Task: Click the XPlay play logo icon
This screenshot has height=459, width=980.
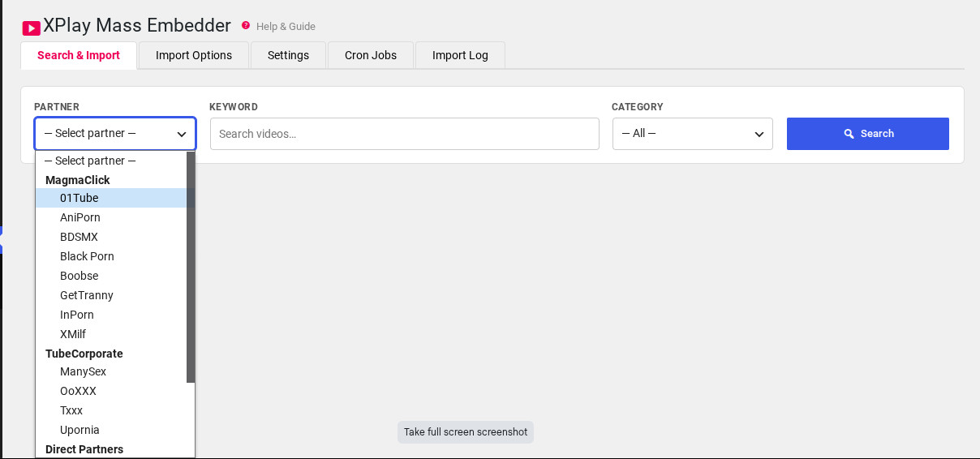Action: [x=31, y=28]
